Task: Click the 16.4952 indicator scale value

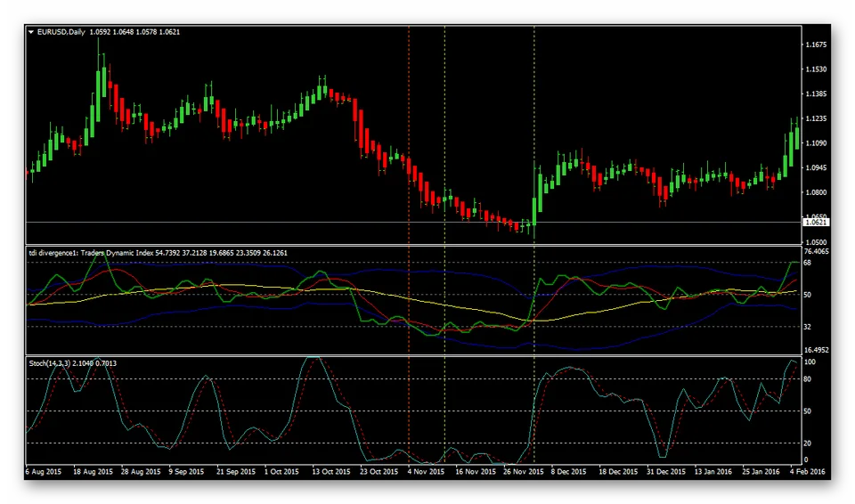Action: pos(817,350)
